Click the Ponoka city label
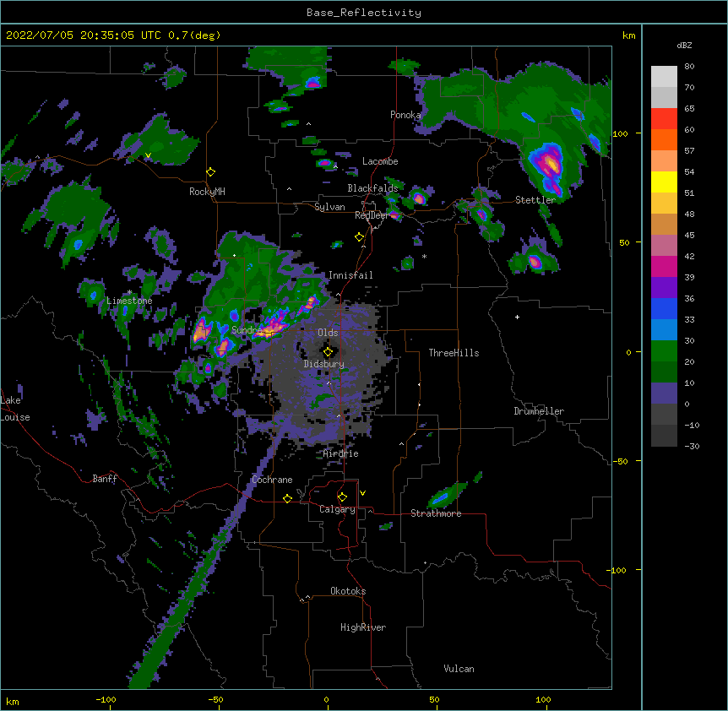 click(x=405, y=115)
